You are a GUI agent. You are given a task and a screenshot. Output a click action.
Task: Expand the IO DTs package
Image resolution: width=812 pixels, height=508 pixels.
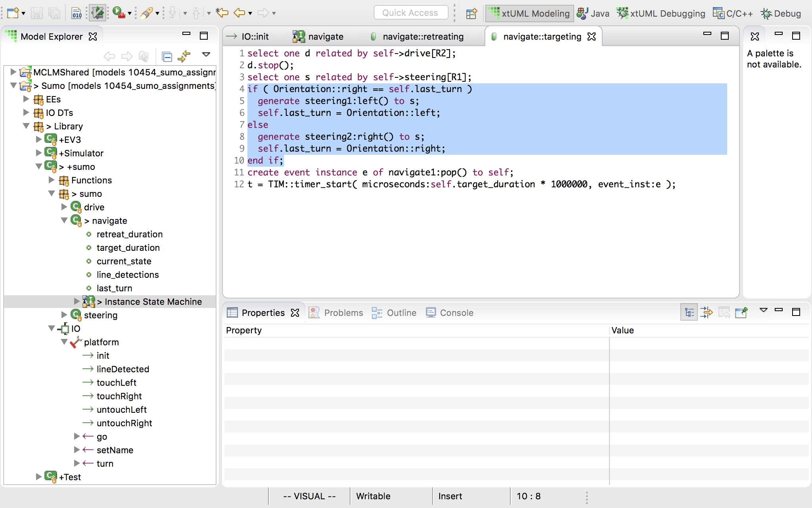click(x=26, y=112)
